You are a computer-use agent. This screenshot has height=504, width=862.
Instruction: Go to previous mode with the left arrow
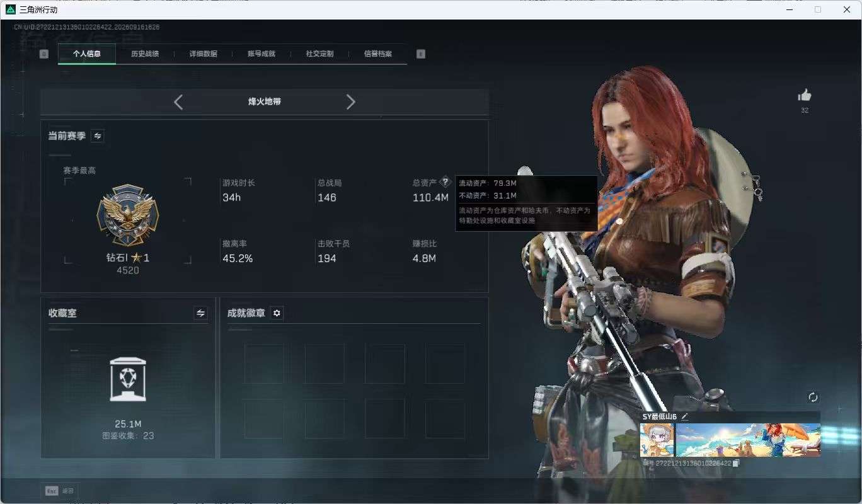(x=178, y=102)
